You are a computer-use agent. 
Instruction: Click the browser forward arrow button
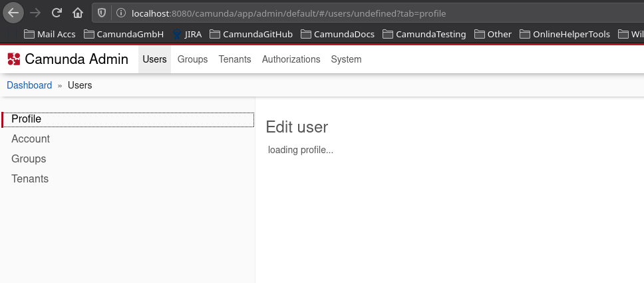click(36, 13)
